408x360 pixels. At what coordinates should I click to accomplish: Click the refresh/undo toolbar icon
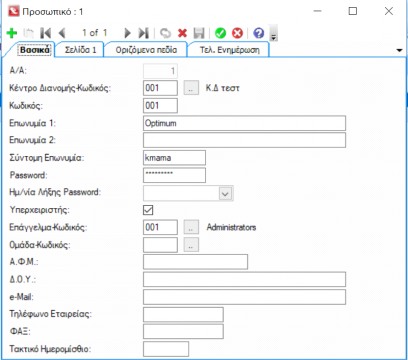pos(165,33)
